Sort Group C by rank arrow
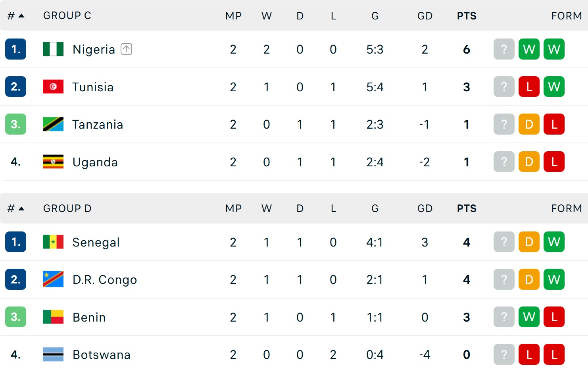The height and width of the screenshot is (372, 588). pos(21,16)
